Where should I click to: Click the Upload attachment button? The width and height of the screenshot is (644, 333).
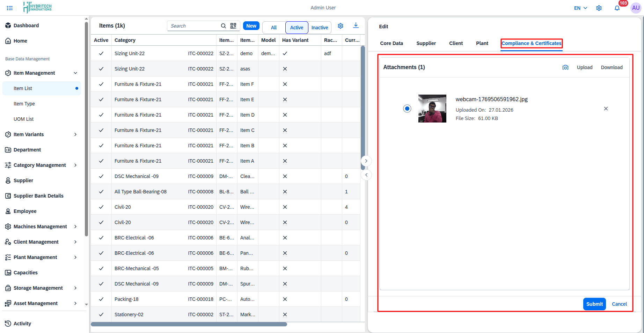coord(584,67)
